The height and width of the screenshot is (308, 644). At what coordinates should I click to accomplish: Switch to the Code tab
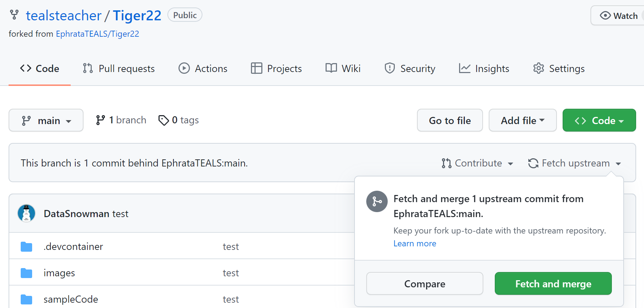tap(40, 68)
